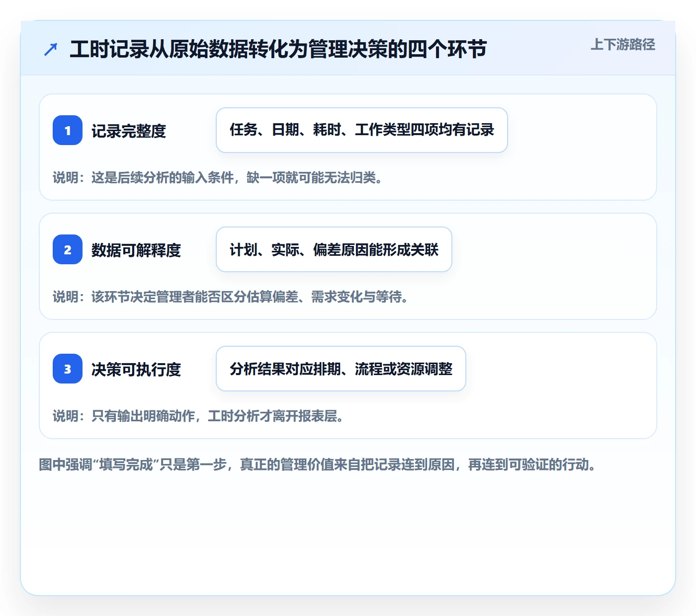
Task: Click the title 工时记录从原始数据转化为管理决策的四个环节
Action: [x=278, y=49]
